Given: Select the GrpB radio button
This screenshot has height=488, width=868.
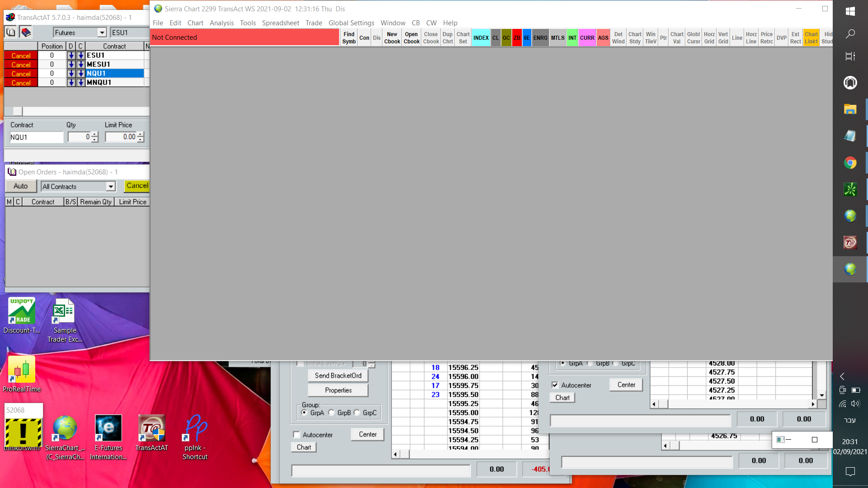Looking at the screenshot, I should click(332, 413).
